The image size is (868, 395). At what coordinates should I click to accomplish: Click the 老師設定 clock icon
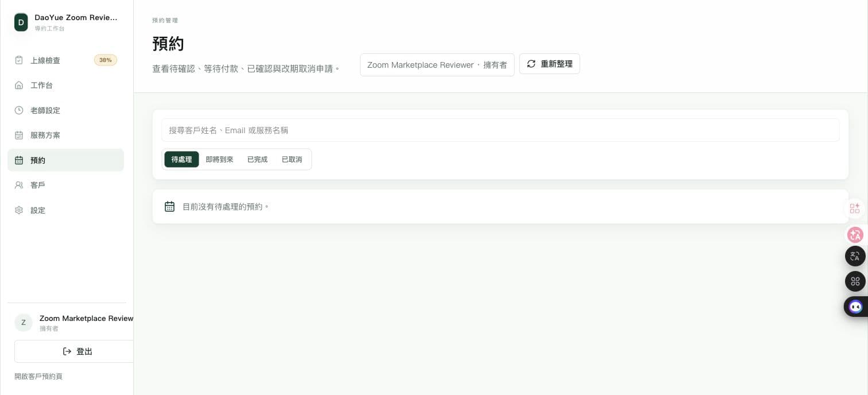pos(19,110)
